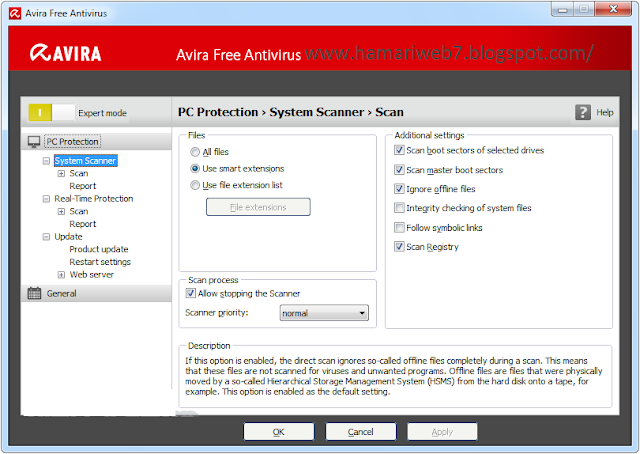Click the OK button
The image size is (640, 454).
[x=279, y=432]
